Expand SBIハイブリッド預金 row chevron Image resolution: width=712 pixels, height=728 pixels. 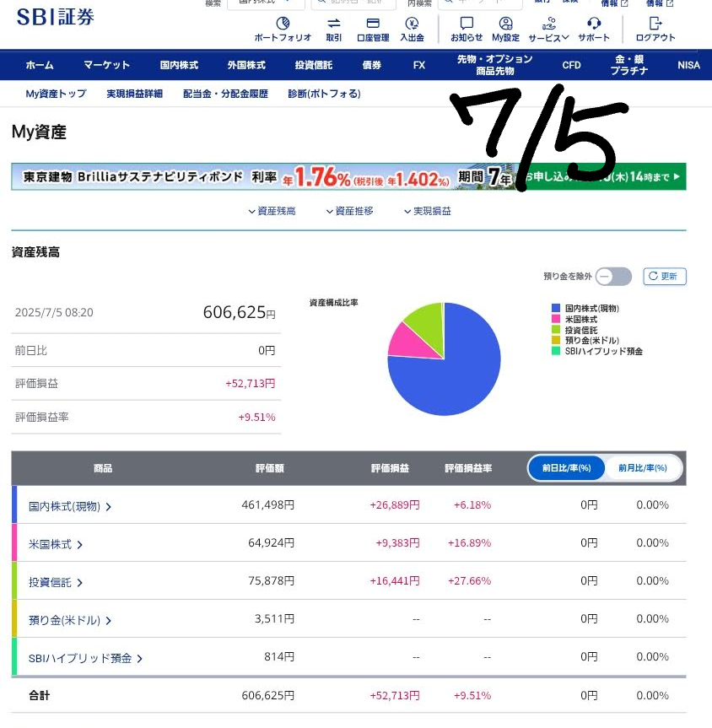coord(139,659)
